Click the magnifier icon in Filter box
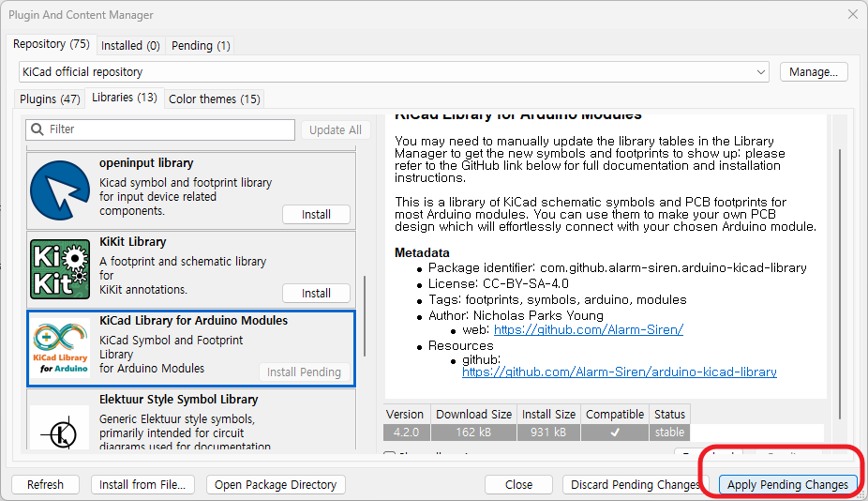Image resolution: width=868 pixels, height=501 pixels. click(37, 129)
